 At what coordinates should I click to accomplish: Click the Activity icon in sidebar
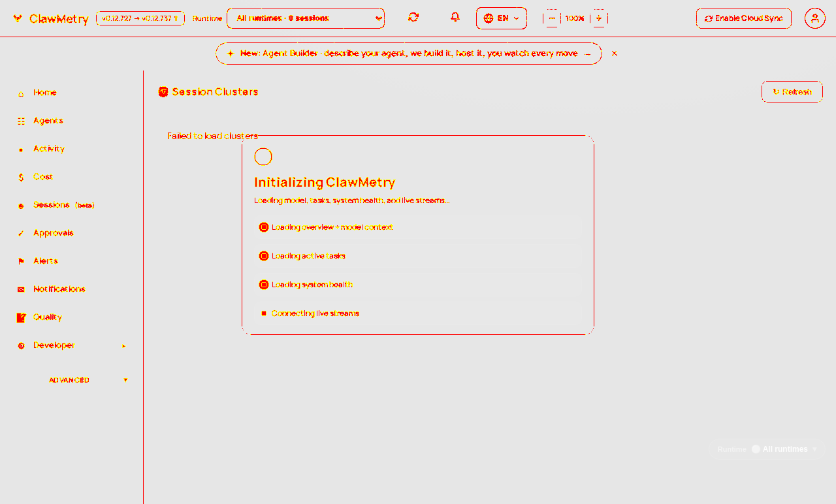(21, 150)
